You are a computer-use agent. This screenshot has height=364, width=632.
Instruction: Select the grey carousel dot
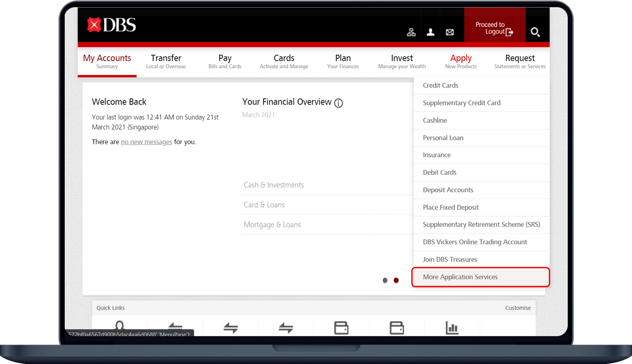385,280
